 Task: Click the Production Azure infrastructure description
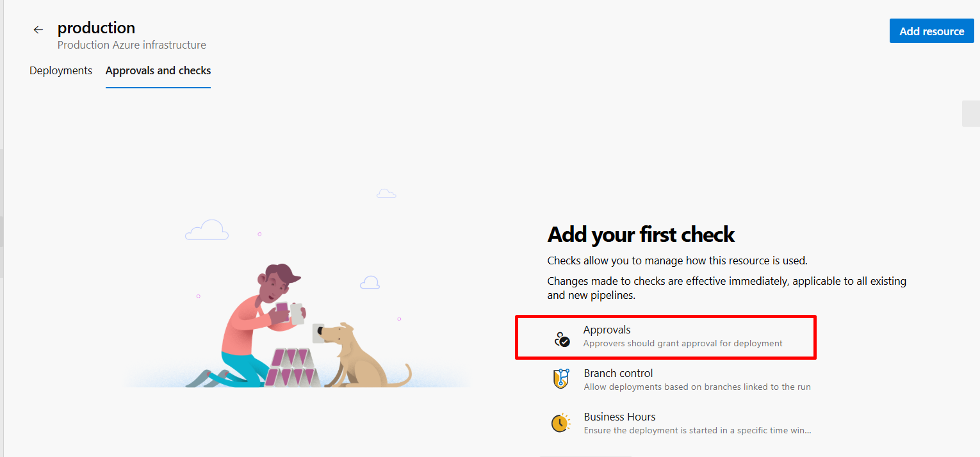(131, 45)
